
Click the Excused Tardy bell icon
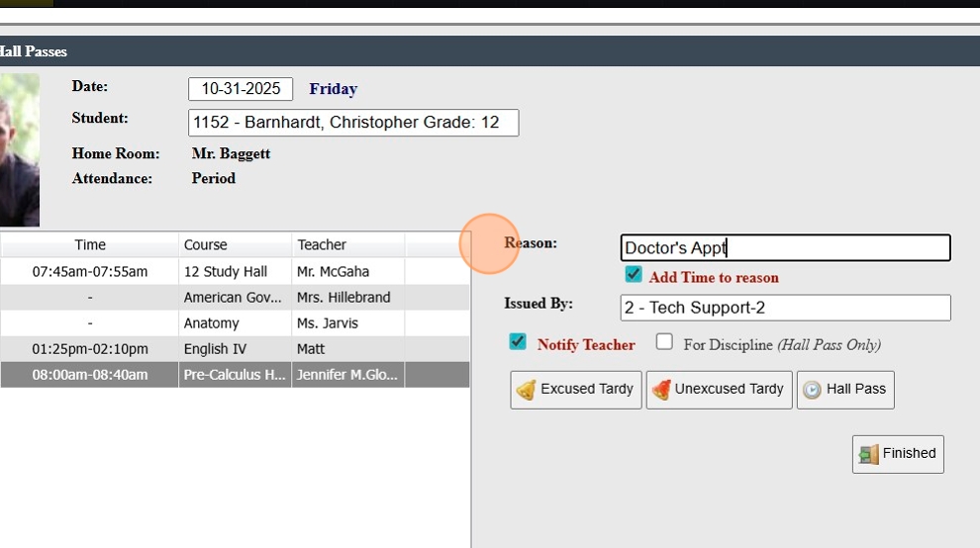(x=526, y=390)
